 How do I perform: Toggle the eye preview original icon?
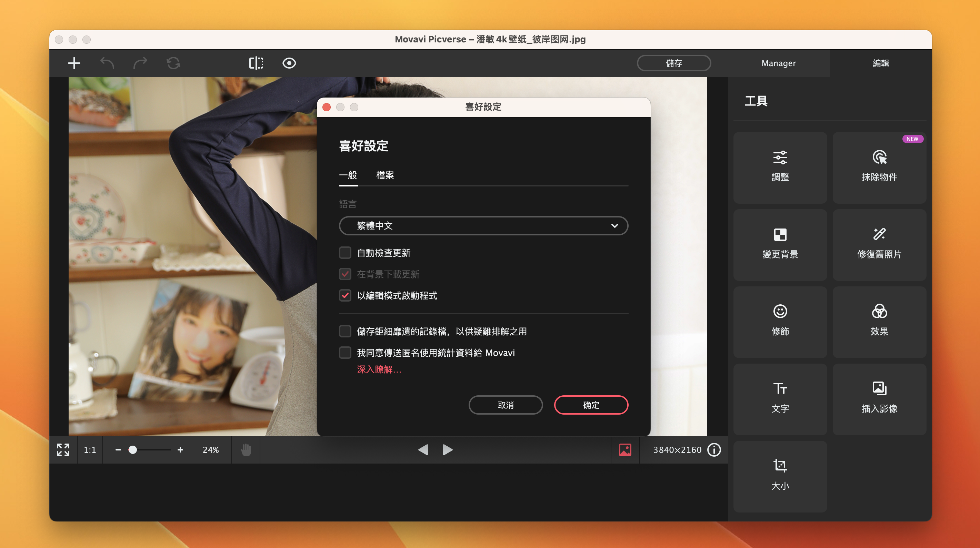click(289, 63)
